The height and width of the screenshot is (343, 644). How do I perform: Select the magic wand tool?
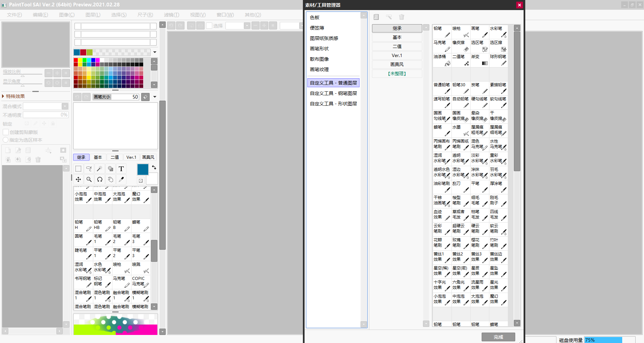pos(100,168)
